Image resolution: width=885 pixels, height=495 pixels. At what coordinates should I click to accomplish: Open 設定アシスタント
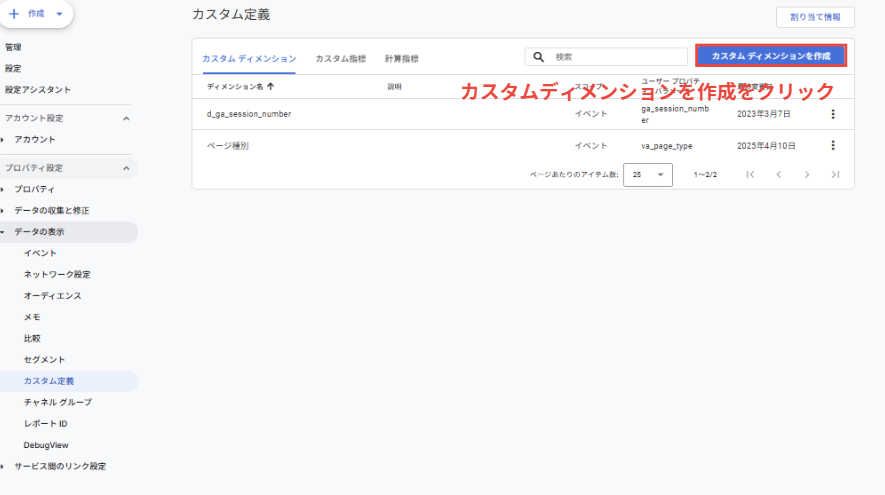tap(38, 90)
